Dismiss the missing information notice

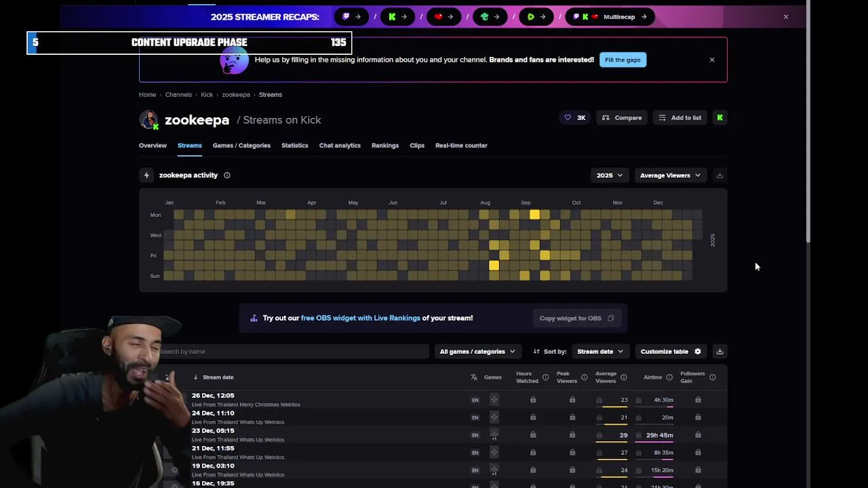pyautogui.click(x=712, y=60)
